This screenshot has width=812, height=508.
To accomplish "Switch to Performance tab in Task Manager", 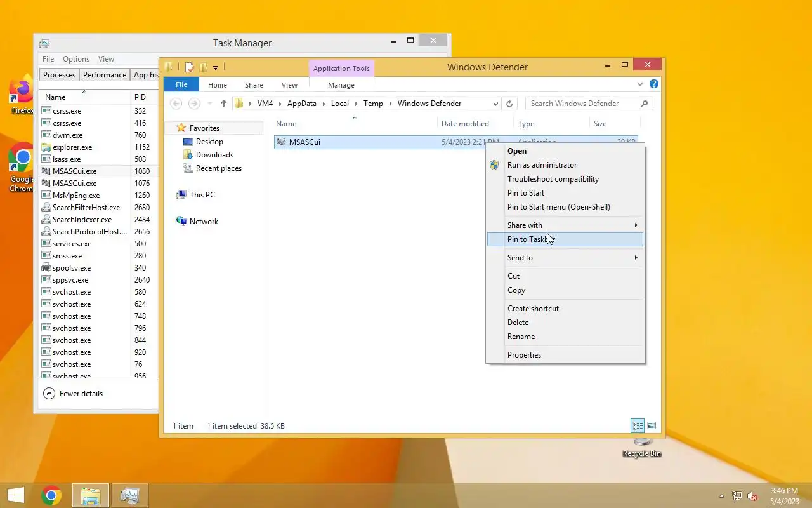I will pyautogui.click(x=105, y=74).
